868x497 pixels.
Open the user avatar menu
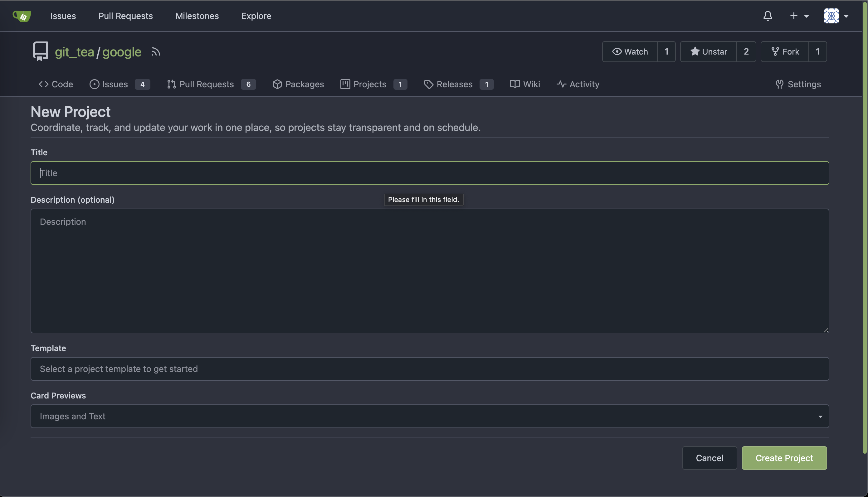836,16
